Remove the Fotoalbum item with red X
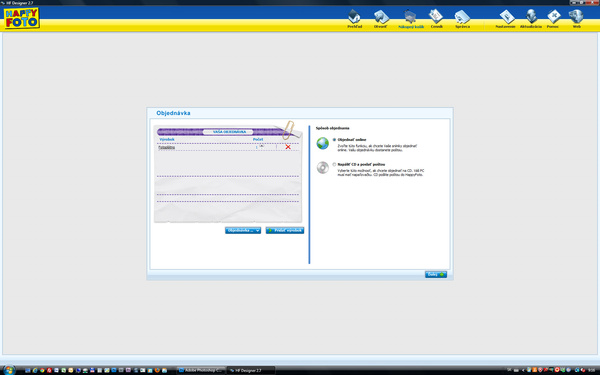600x375 pixels. (x=288, y=147)
